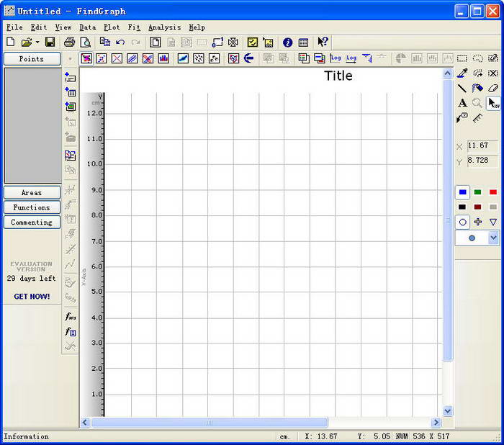Click the red bar chart histogram icon
The image size is (504, 445).
click(x=163, y=58)
